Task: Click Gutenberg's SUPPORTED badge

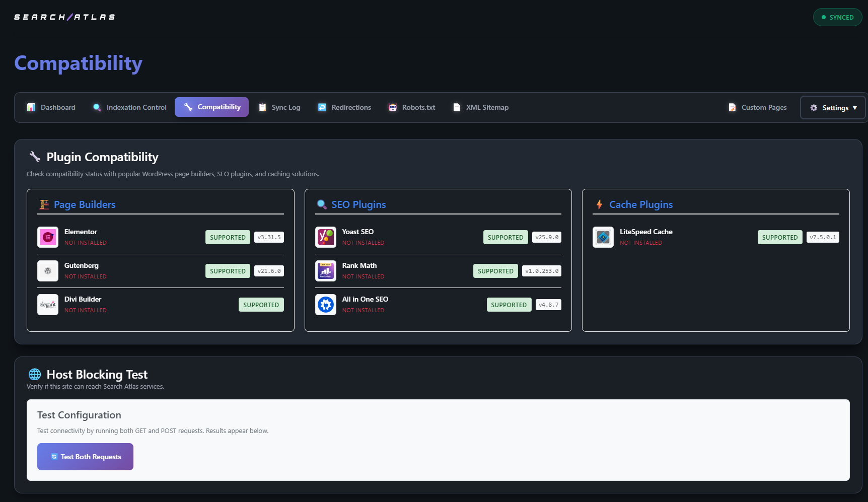Action: coord(228,271)
